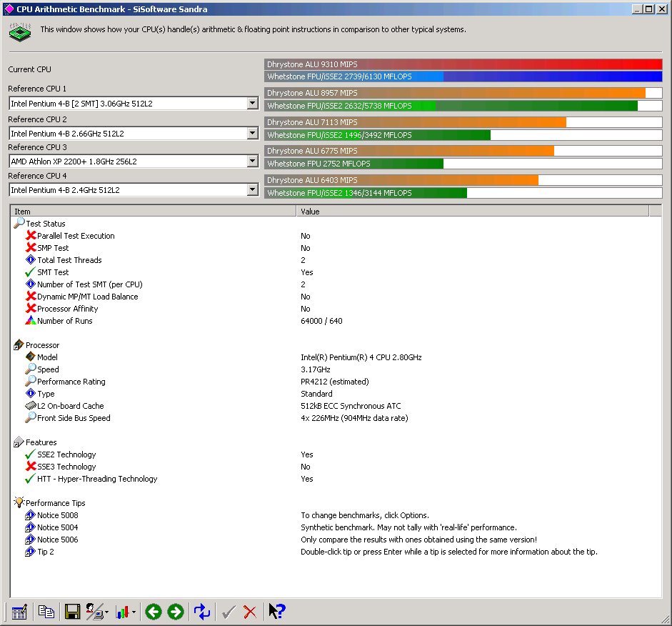Screen dimensions: 672x626
Task: Click the Dhrystone ALU 6403 MIPS bar
Action: 463,180
